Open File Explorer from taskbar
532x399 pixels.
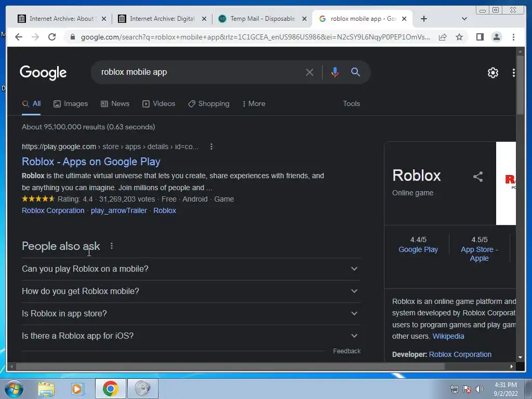pos(46,389)
